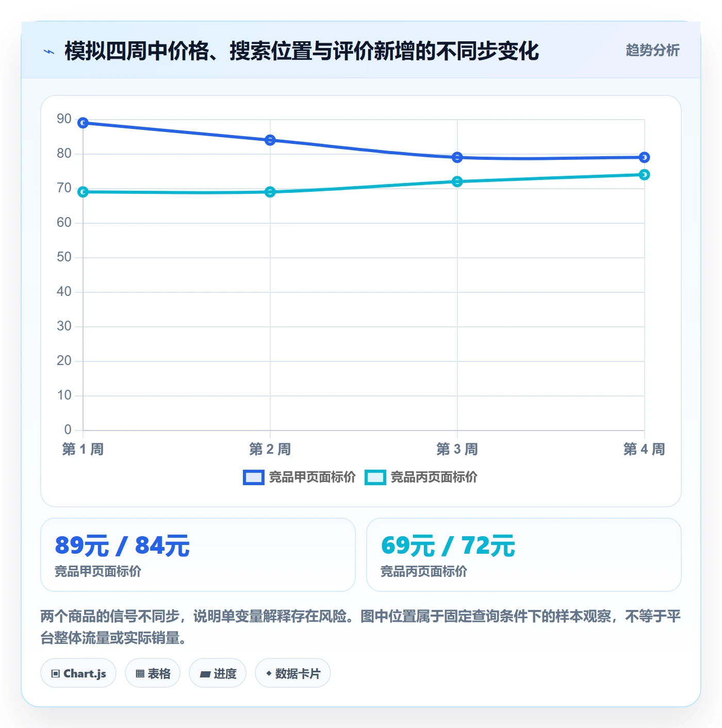Select the Chart.js tag chip
The height and width of the screenshot is (728, 722).
tap(78, 673)
